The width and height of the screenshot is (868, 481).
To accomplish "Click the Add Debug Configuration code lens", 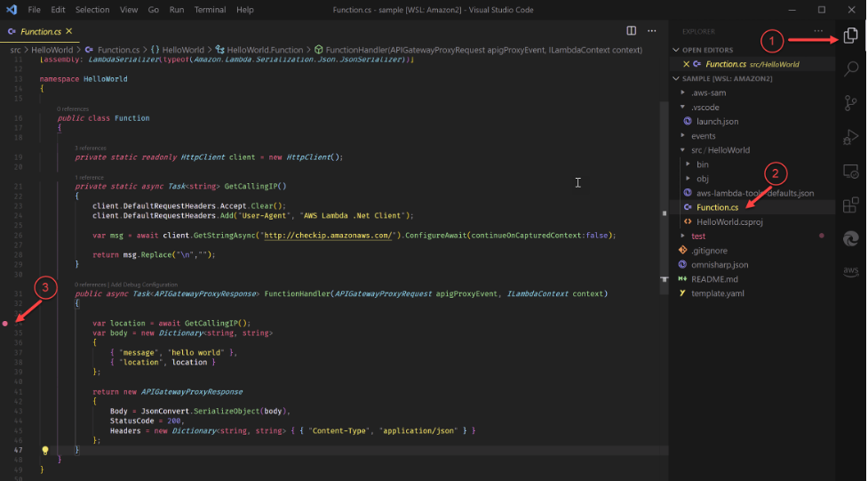I will click(143, 284).
